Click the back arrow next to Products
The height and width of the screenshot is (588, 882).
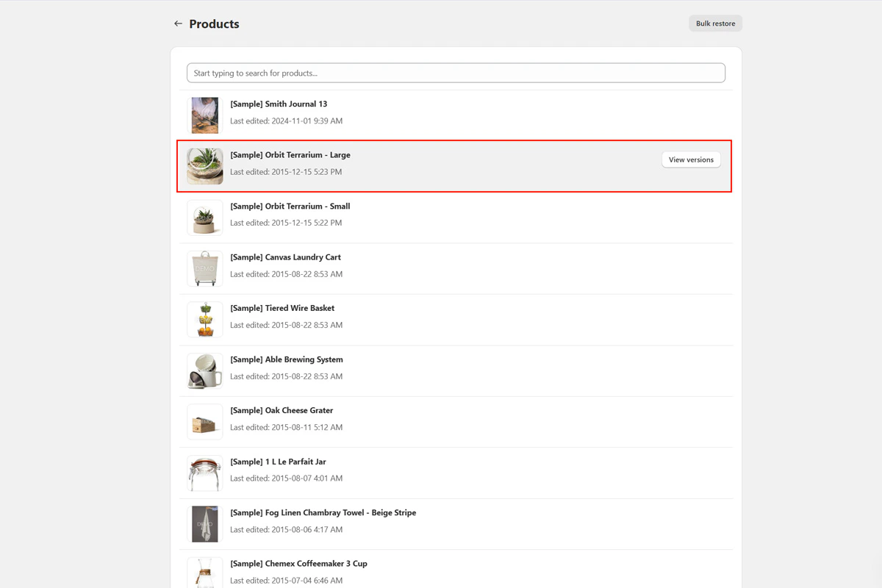click(x=178, y=24)
